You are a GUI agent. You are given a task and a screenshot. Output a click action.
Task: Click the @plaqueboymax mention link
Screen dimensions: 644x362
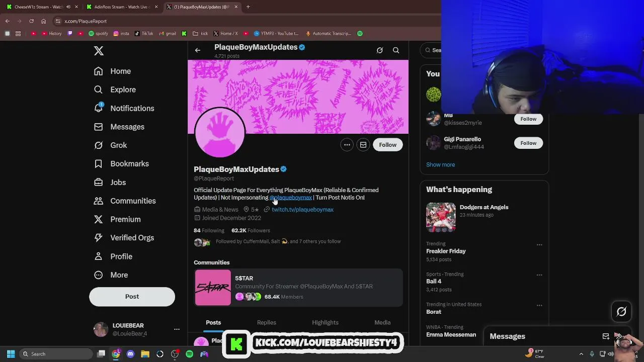click(291, 198)
